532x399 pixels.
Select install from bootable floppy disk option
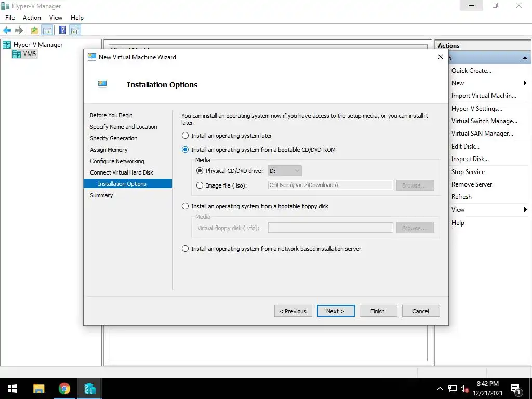click(x=185, y=206)
